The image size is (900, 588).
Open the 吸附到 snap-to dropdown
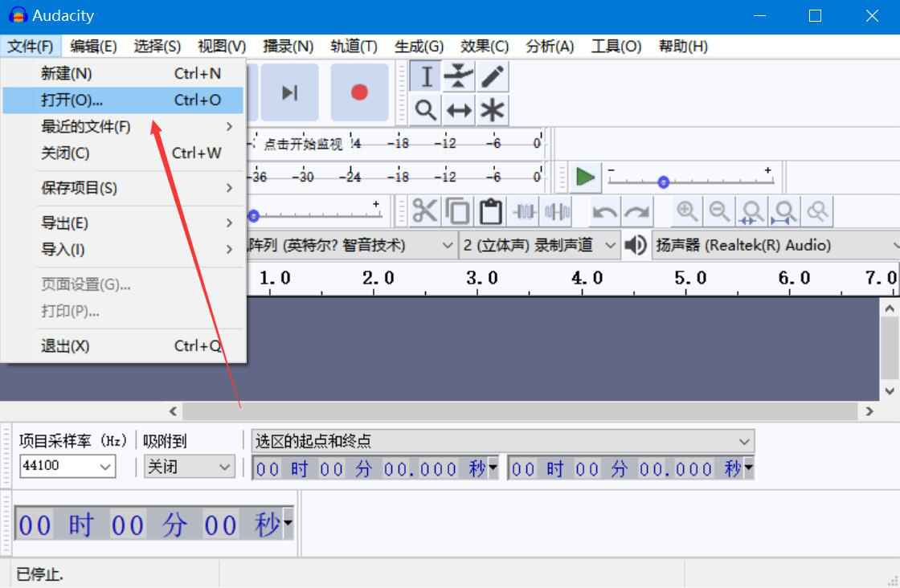click(190, 466)
